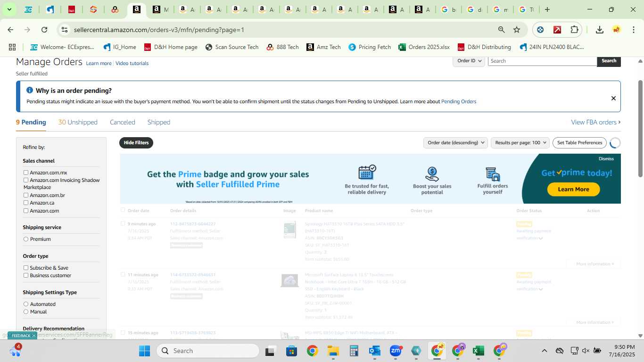
Task: Check the Amazon.com.mx sales channel
Action: click(x=26, y=173)
